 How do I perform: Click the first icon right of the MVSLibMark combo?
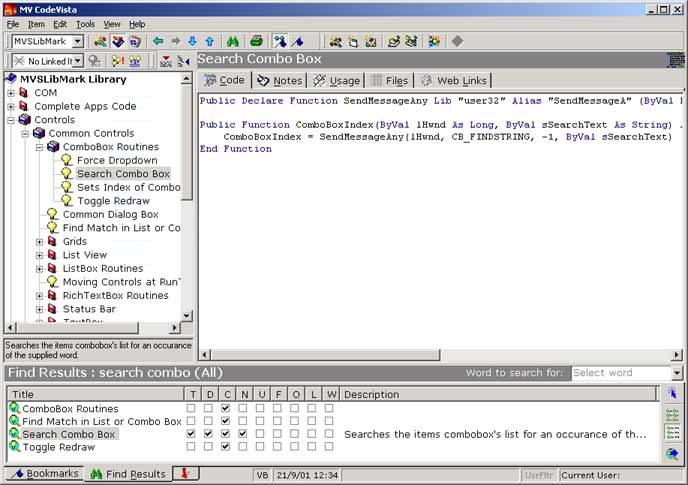(100, 41)
